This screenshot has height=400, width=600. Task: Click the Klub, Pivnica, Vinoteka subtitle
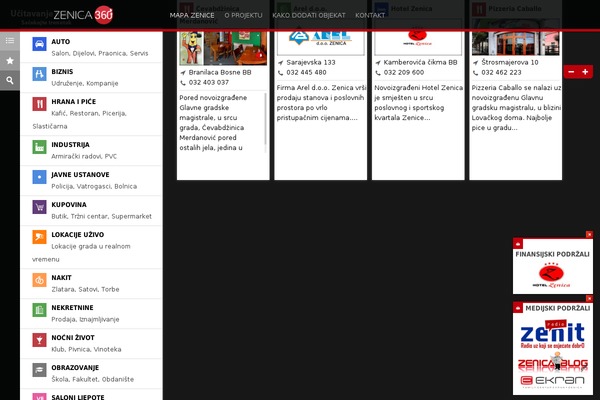(x=86, y=349)
